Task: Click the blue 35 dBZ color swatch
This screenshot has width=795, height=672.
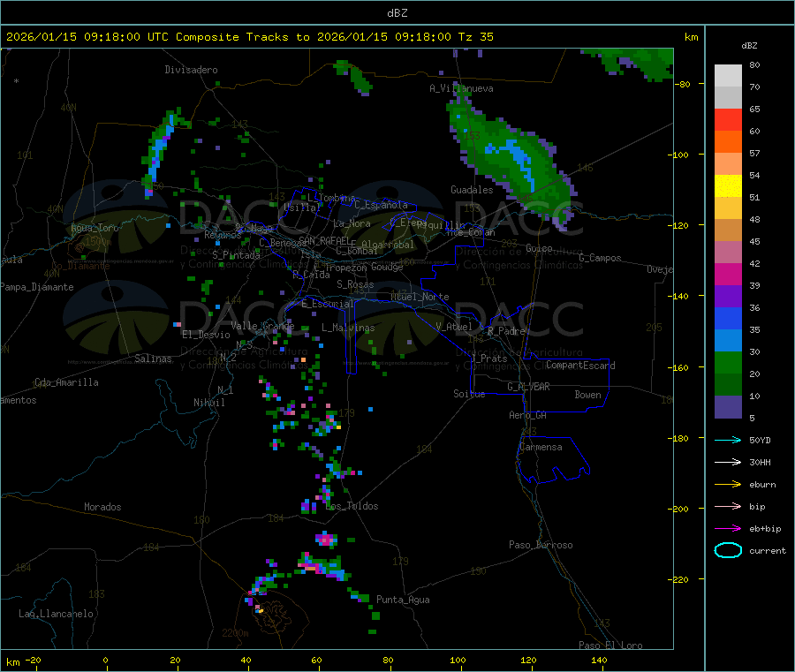Action: coord(728,318)
